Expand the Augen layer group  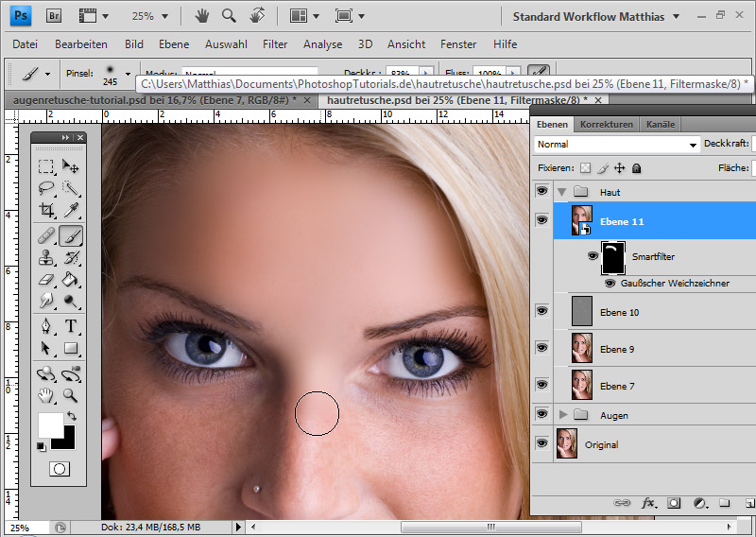click(x=565, y=415)
